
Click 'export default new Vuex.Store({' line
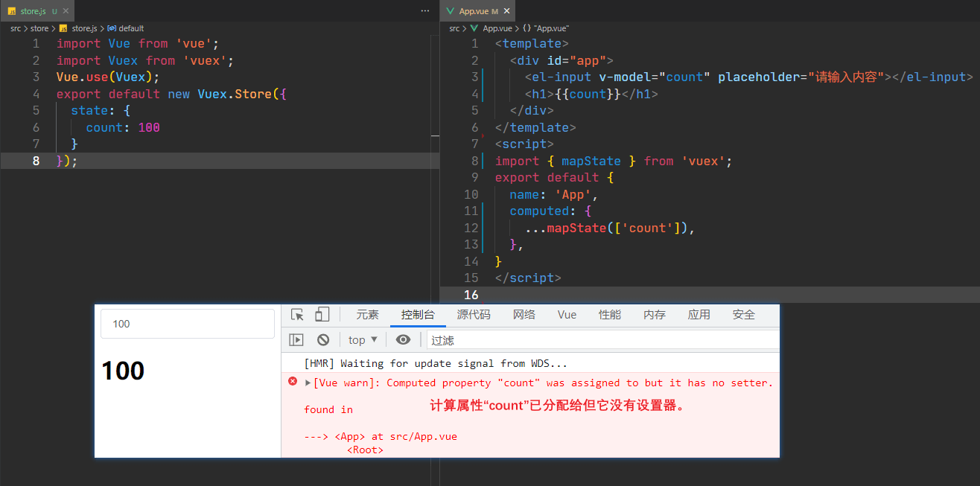pyautogui.click(x=171, y=94)
